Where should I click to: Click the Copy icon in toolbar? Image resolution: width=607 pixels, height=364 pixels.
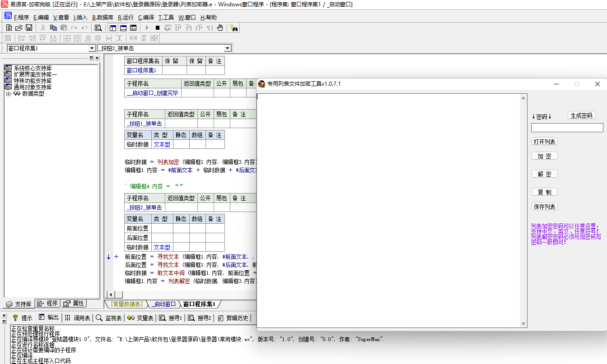coord(53,28)
